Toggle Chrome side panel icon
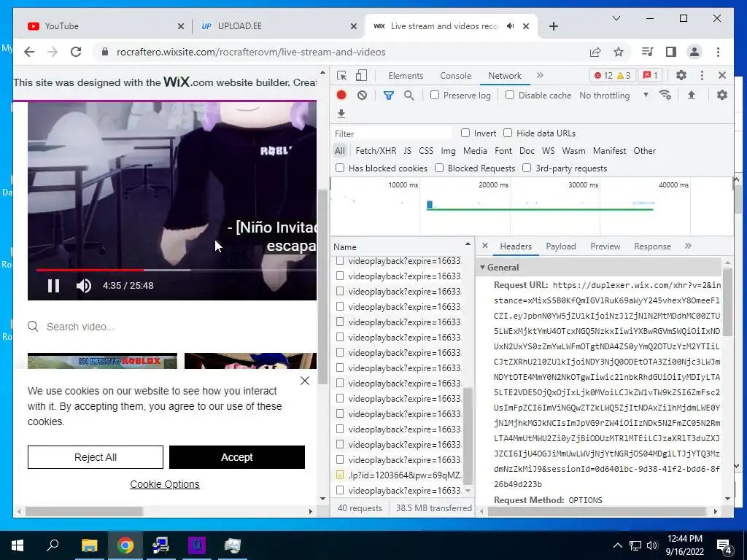Screen dimensions: 747x560 (671, 52)
